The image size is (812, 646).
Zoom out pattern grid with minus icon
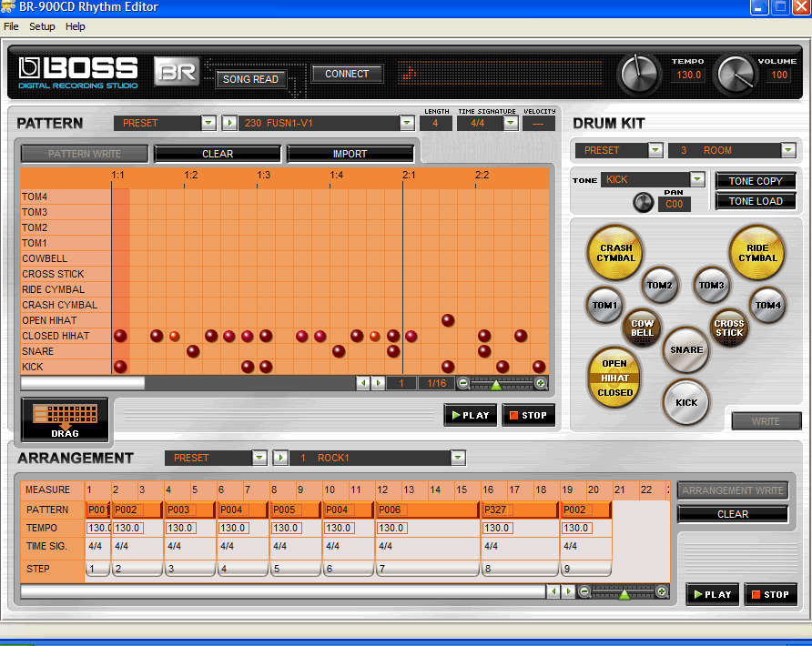click(x=463, y=384)
